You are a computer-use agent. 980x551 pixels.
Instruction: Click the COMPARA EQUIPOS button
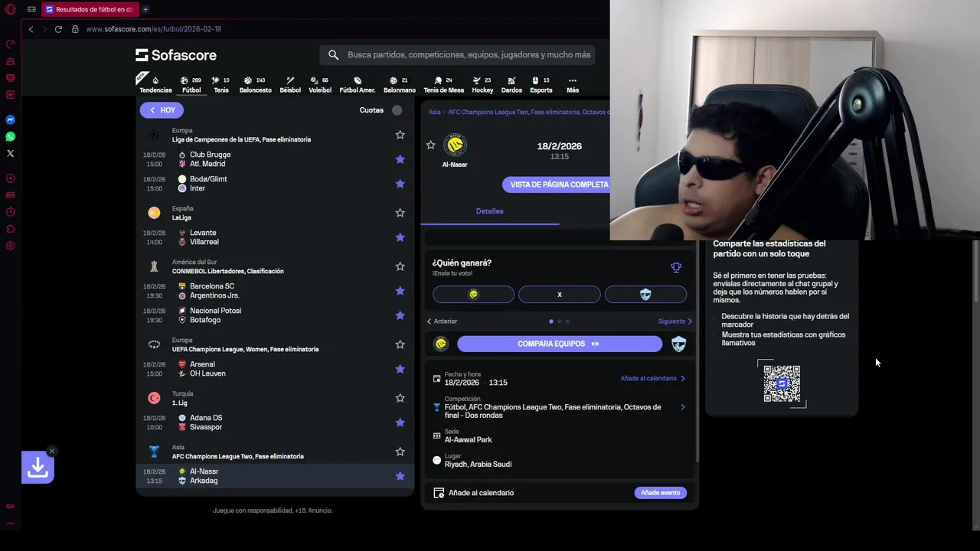559,344
